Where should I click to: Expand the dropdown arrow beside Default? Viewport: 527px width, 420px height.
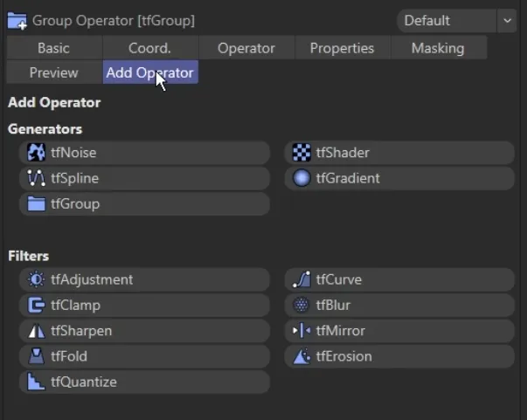point(507,20)
